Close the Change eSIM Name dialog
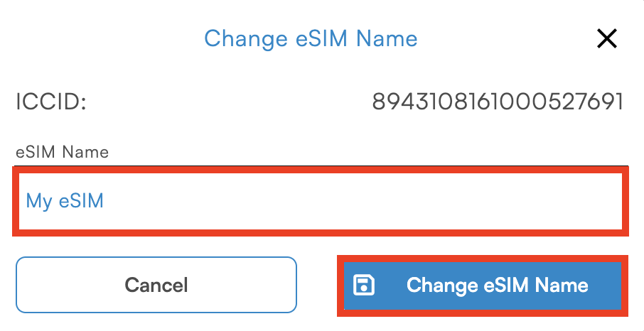644x331 pixels. 606,39
